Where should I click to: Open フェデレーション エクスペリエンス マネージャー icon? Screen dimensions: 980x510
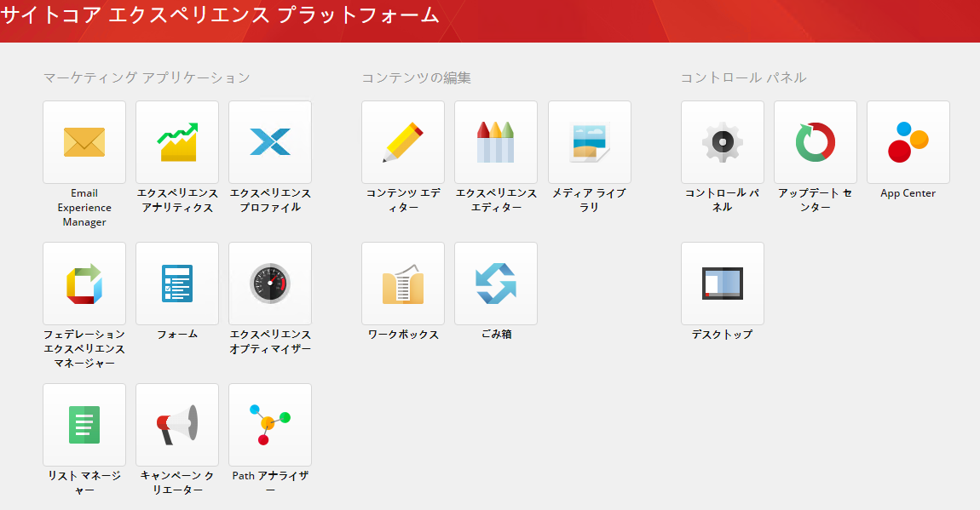(x=84, y=284)
